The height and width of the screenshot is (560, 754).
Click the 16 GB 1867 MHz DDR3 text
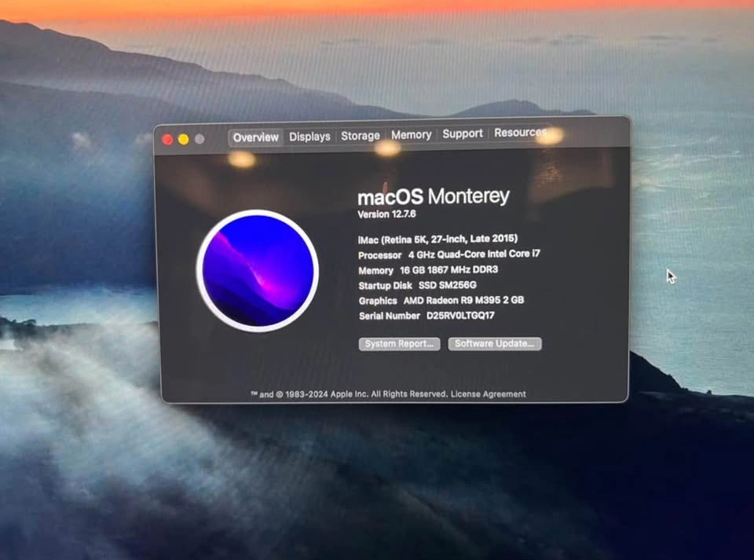click(x=448, y=269)
